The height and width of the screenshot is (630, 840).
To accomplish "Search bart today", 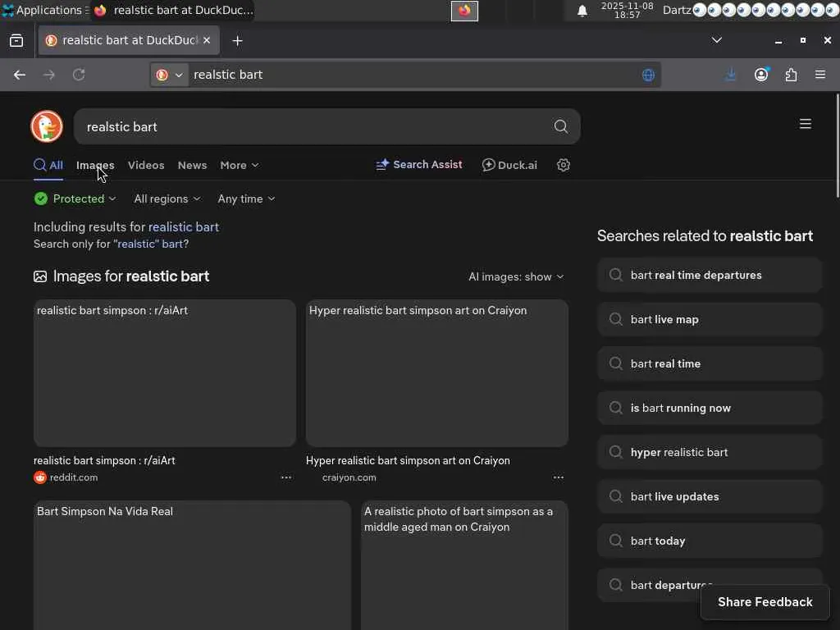I will pos(710,541).
